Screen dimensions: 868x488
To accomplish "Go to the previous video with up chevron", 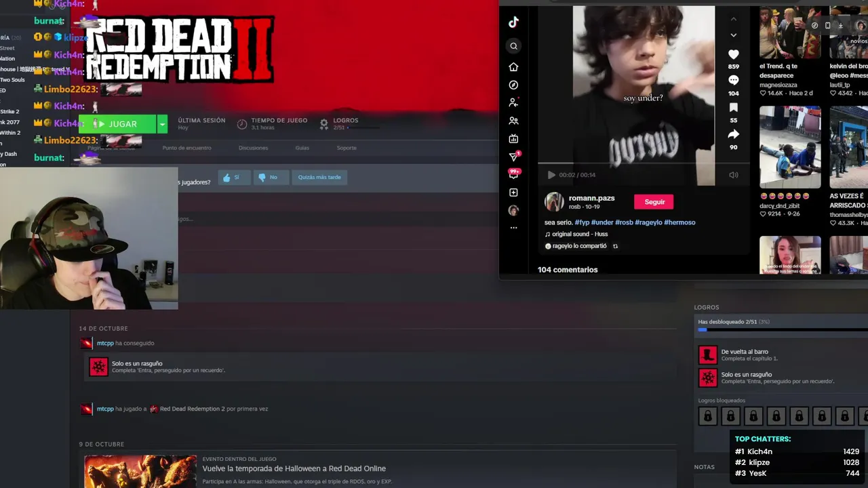I will [x=733, y=19].
